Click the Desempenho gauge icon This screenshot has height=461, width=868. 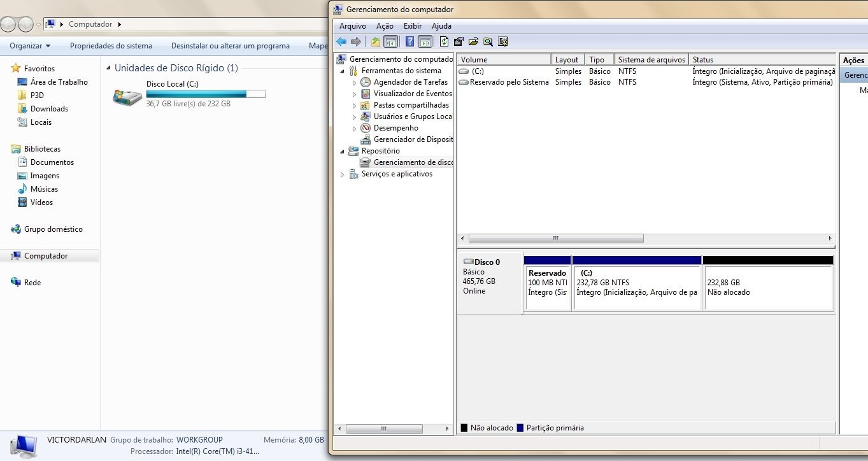(x=366, y=128)
